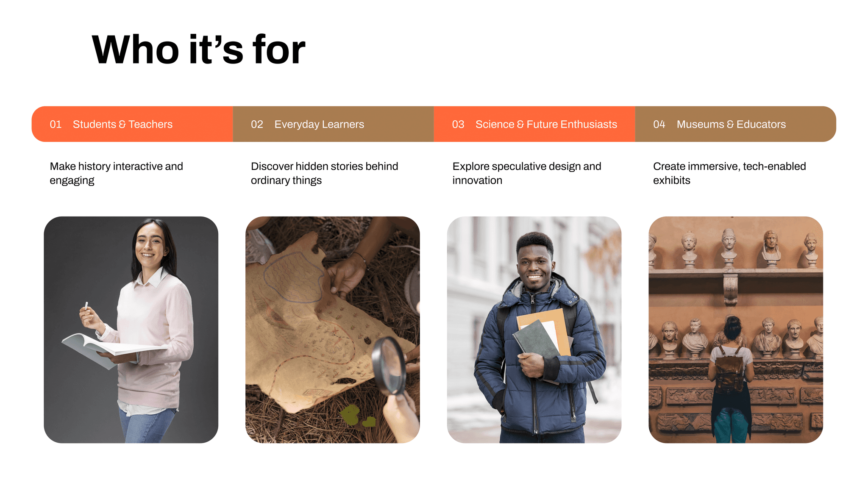Viewport: 868px width, 488px height.
Task: Click the 'Who it's for' heading
Action: click(x=198, y=50)
